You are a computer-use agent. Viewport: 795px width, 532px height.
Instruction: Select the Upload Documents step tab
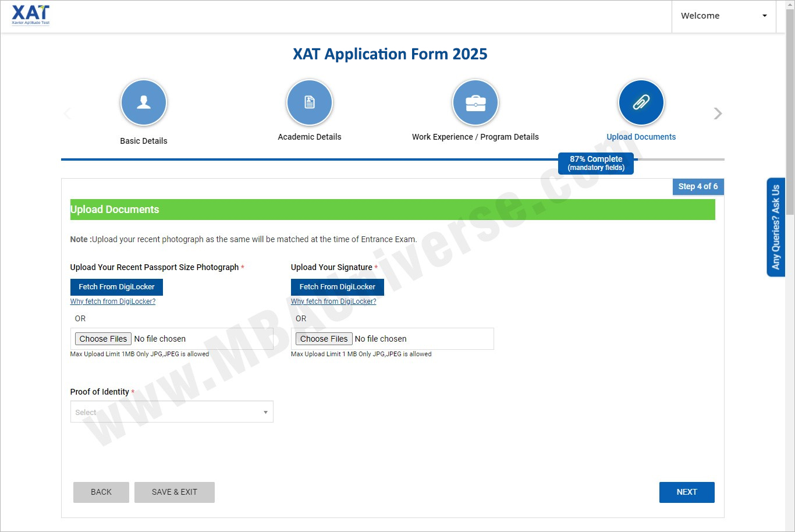[641, 137]
